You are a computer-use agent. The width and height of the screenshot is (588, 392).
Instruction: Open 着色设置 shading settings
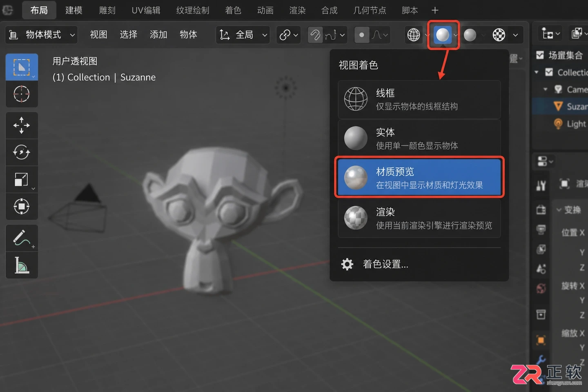(x=375, y=264)
